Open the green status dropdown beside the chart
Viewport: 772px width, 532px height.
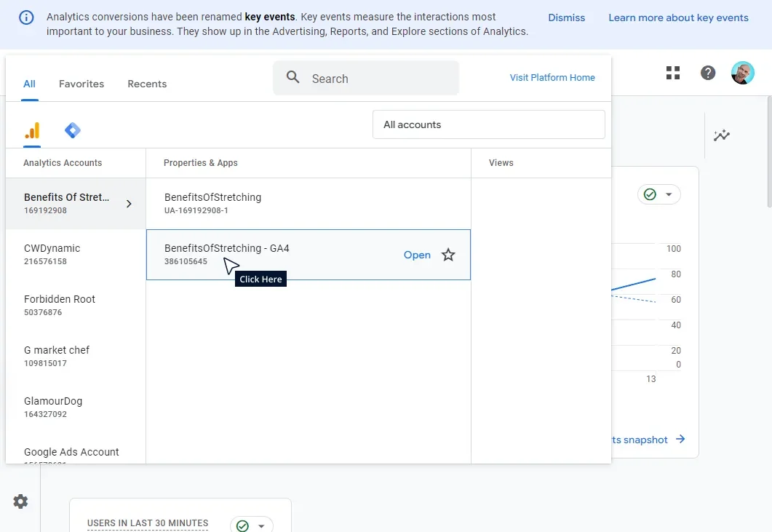click(658, 194)
